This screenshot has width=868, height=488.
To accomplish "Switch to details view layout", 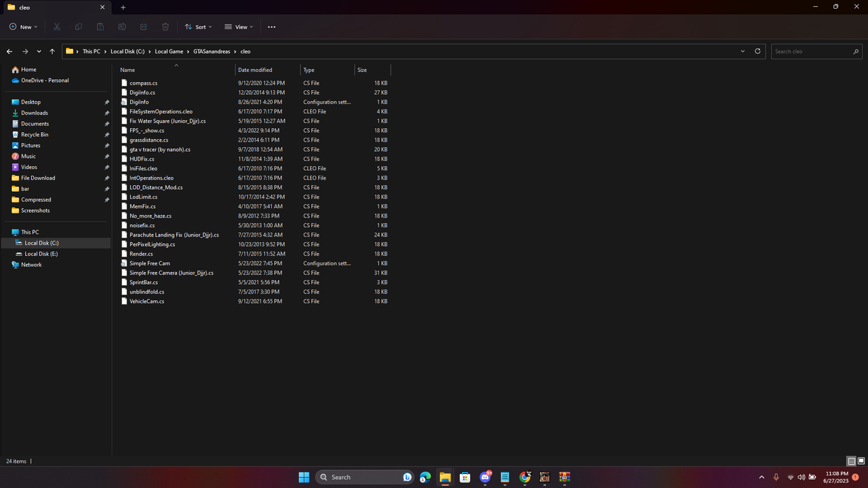I will tap(851, 462).
